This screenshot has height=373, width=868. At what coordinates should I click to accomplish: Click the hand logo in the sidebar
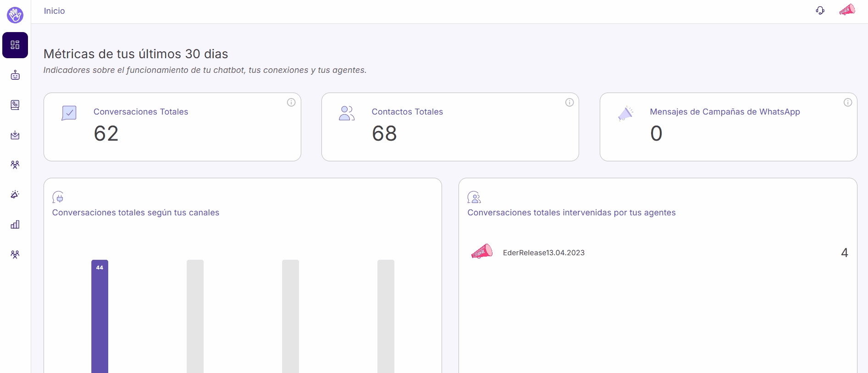pyautogui.click(x=15, y=15)
